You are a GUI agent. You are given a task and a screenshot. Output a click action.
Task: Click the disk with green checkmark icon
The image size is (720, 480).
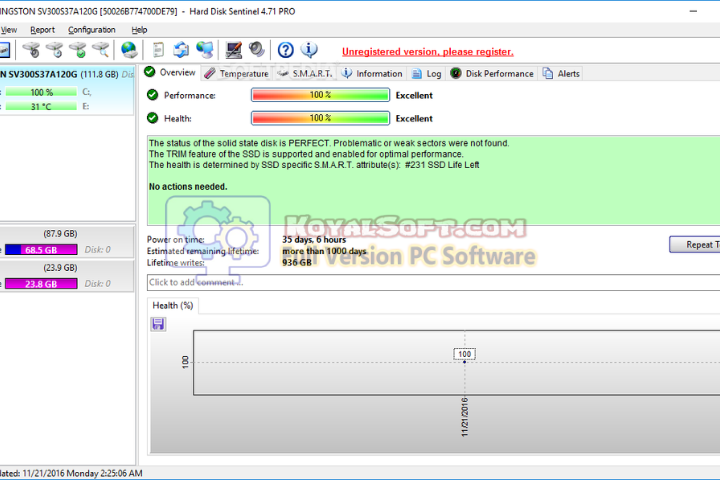click(x=78, y=50)
